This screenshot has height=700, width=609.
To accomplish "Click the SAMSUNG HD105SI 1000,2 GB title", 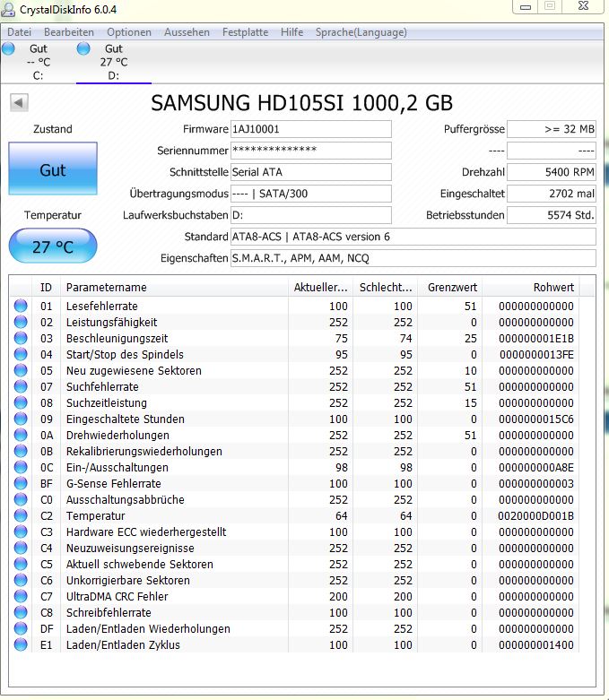I will pyautogui.click(x=301, y=103).
